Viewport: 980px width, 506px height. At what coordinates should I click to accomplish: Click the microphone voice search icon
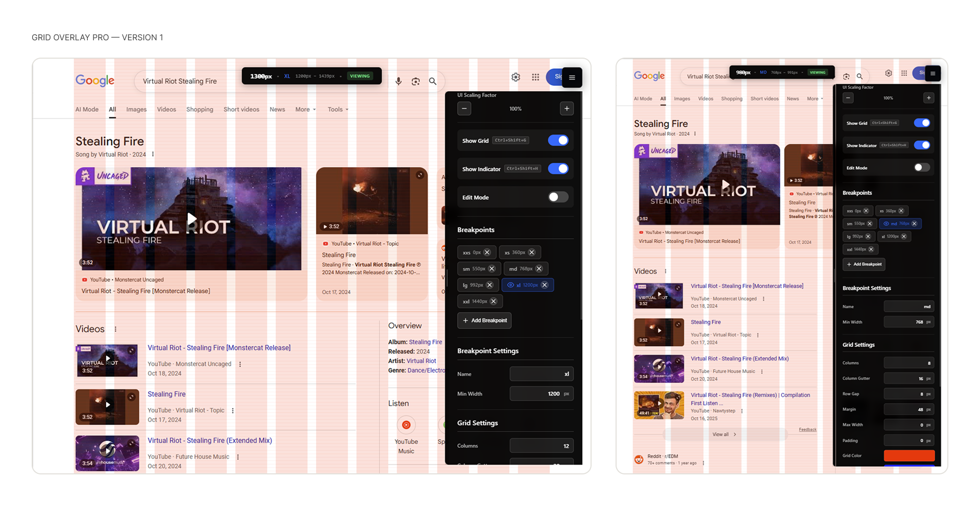click(398, 81)
